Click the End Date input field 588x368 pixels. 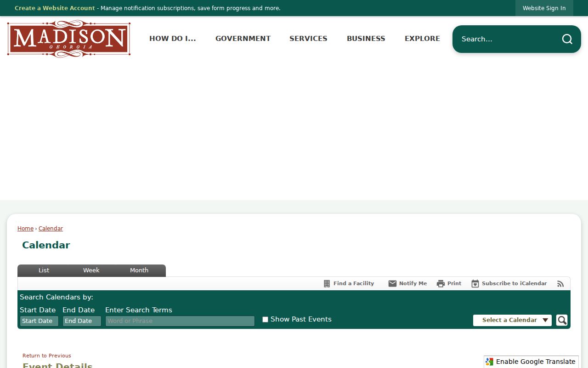click(82, 321)
